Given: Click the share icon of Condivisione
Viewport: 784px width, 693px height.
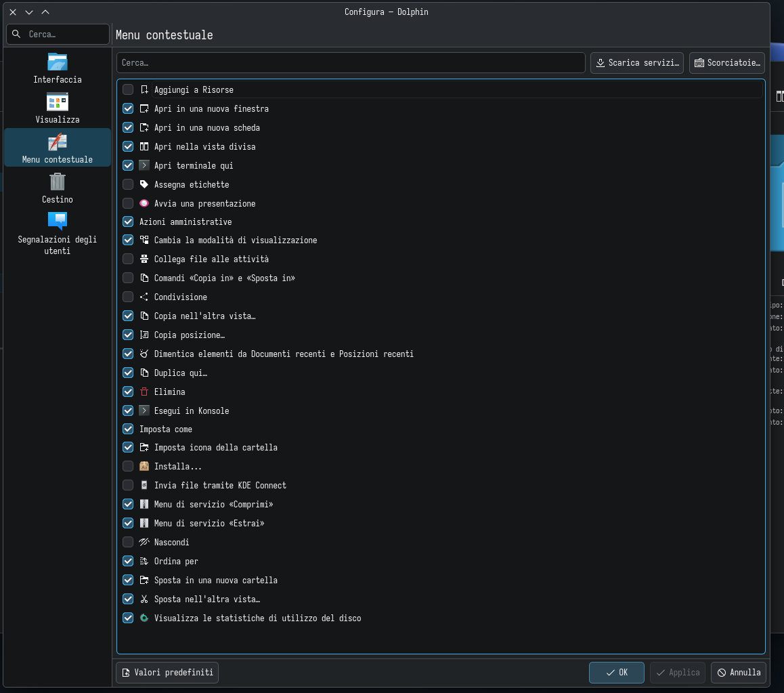Looking at the screenshot, I should (144, 297).
